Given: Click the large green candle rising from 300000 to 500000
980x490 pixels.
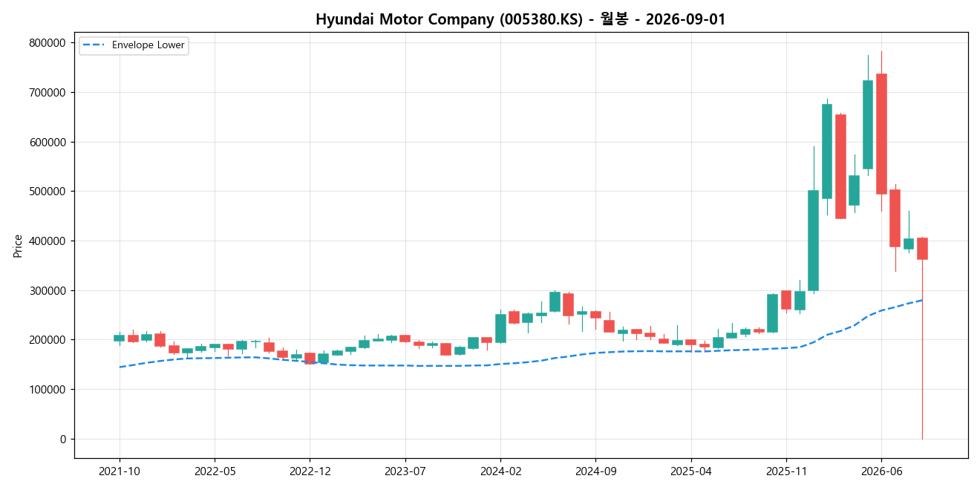Looking at the screenshot, I should point(813,241).
